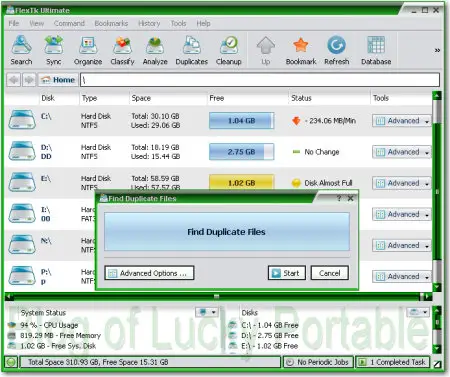
Task: Start the duplicate files search
Action: pyautogui.click(x=287, y=273)
